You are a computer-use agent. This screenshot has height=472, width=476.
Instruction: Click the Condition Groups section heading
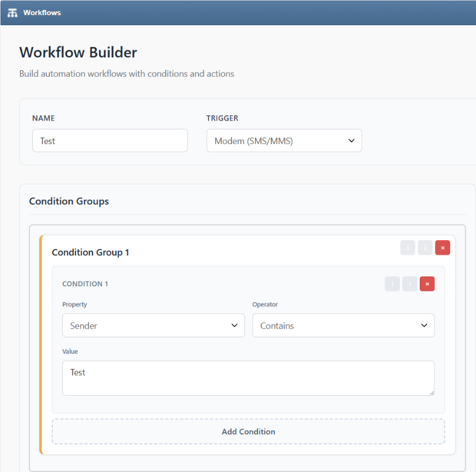[x=69, y=201]
